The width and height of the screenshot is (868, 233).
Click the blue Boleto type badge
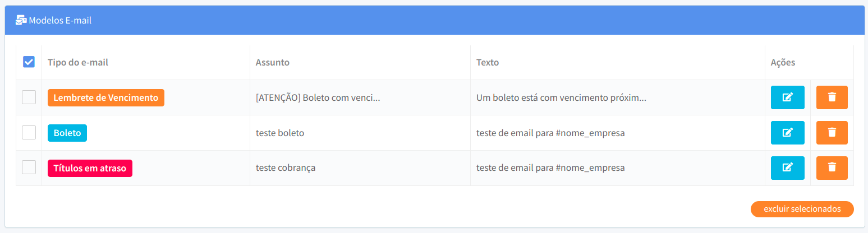[67, 133]
